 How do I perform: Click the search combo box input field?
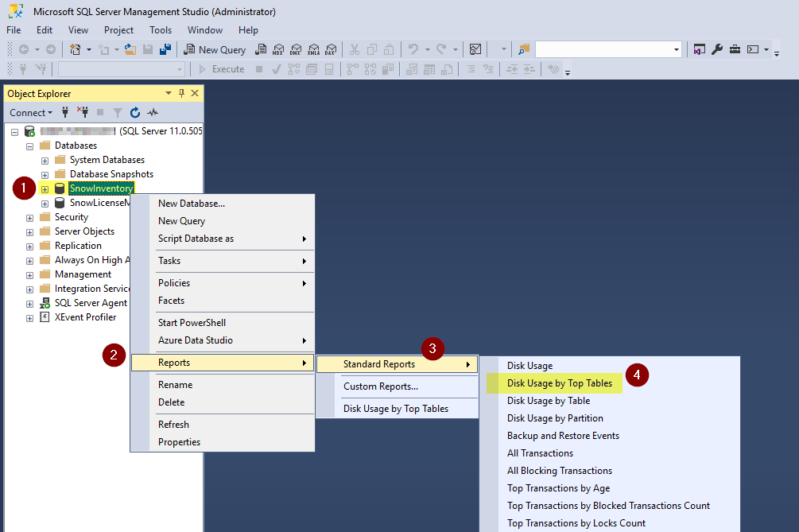click(604, 49)
